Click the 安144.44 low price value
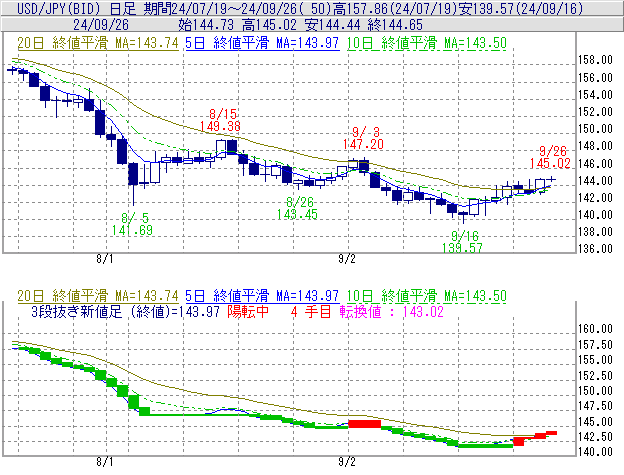 (332, 25)
